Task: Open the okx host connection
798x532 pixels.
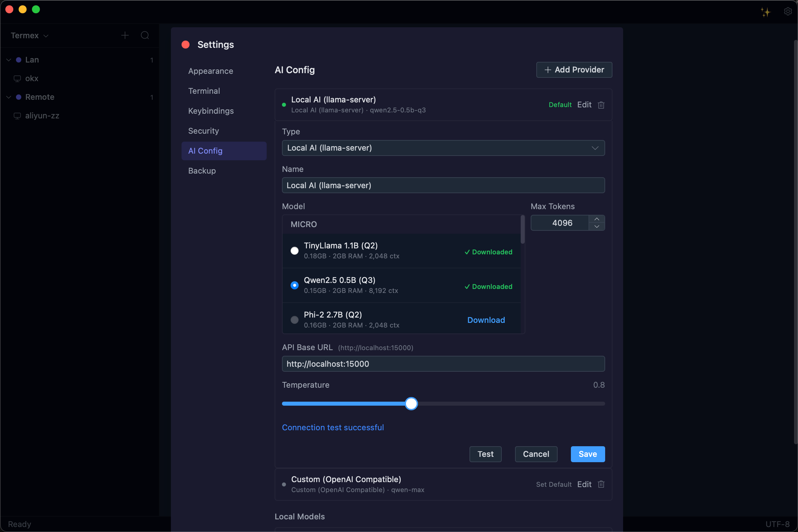Action: coord(32,78)
